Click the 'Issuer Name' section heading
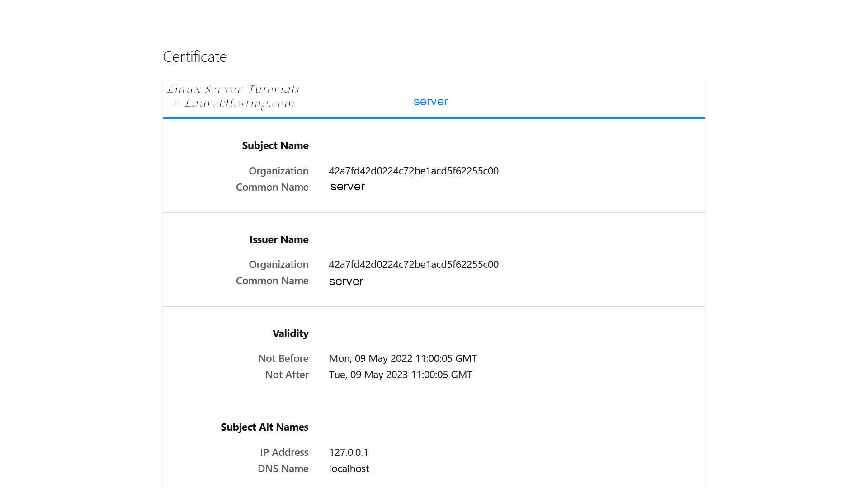868x488 pixels. pyautogui.click(x=279, y=239)
